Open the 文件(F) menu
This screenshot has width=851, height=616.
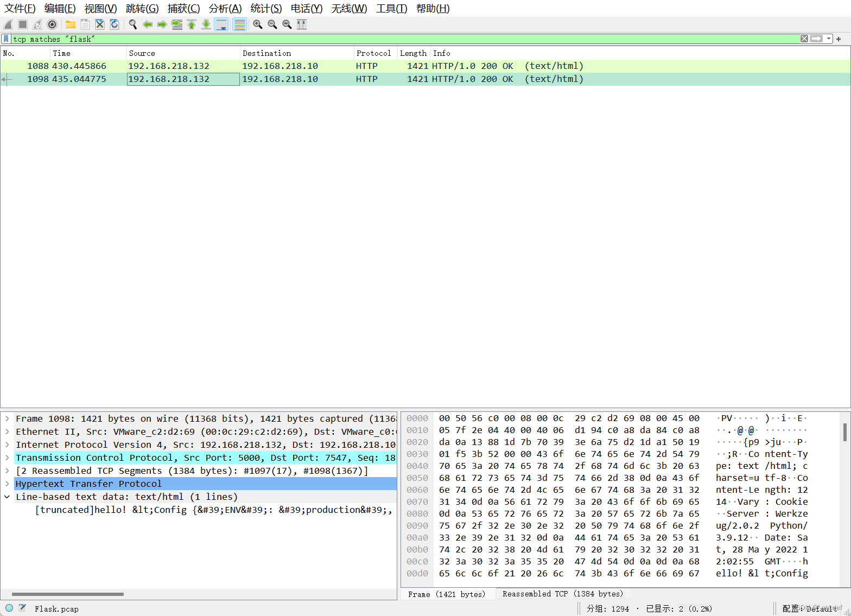pyautogui.click(x=20, y=9)
